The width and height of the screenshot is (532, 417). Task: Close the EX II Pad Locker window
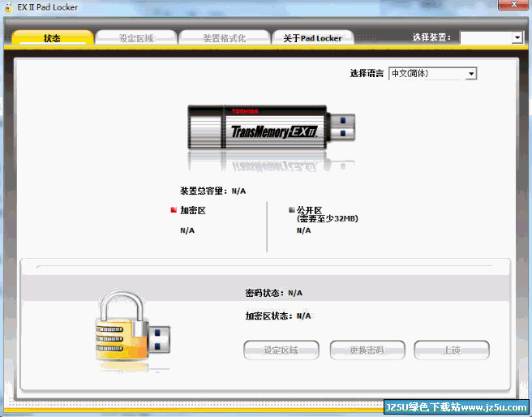click(513, 4)
